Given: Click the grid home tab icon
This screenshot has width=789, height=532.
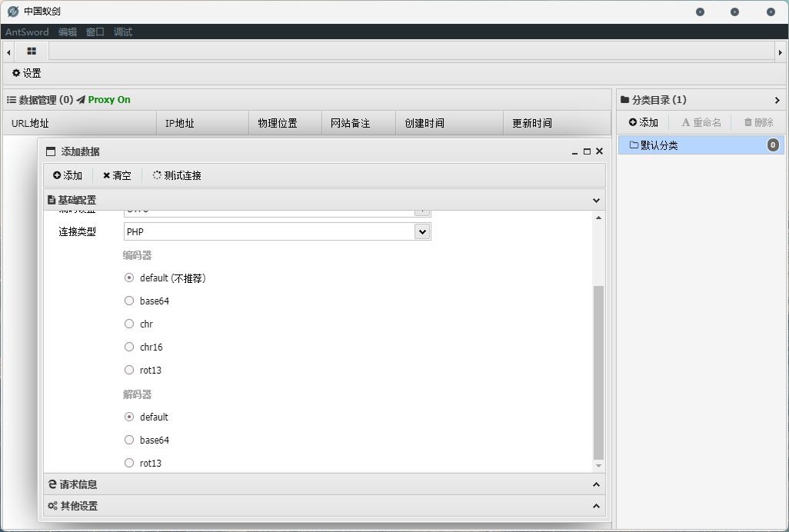Looking at the screenshot, I should click(x=32, y=52).
